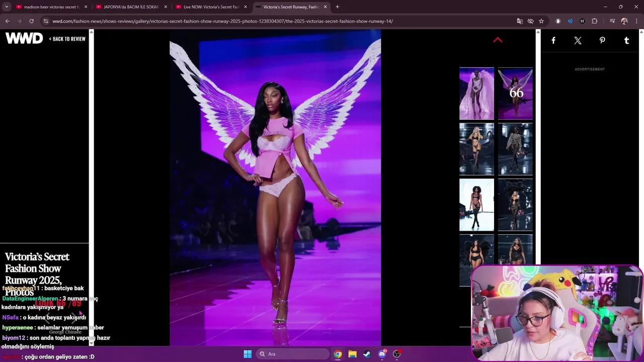The width and height of the screenshot is (644, 362).
Task: Share the gallery on X
Action: click(578, 41)
